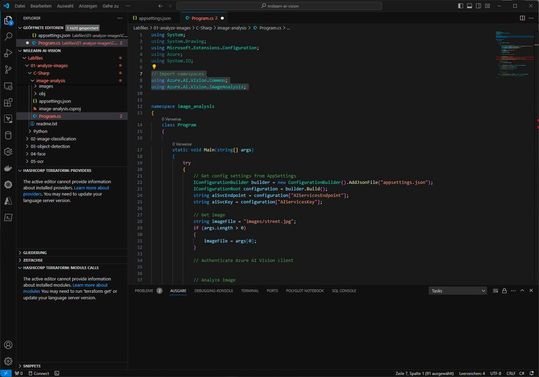The image size is (539, 377).
Task: Toggle the bottom panel visibility
Action: coord(469,6)
